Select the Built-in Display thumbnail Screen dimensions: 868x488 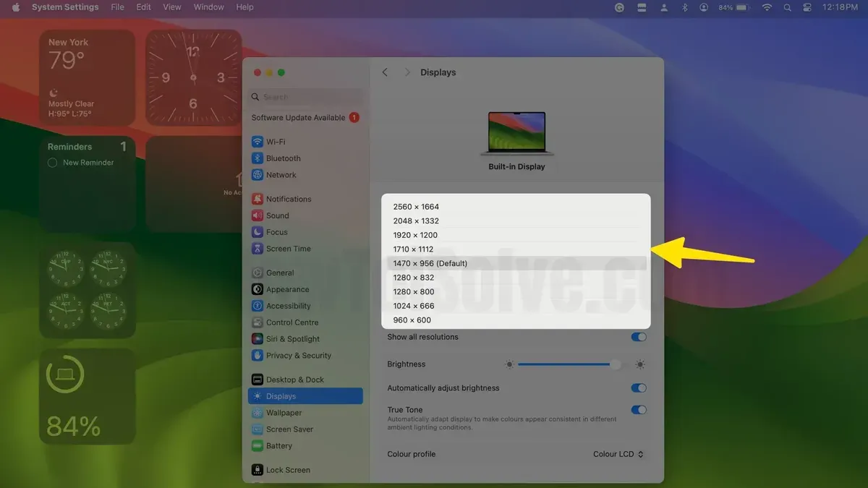coord(516,133)
